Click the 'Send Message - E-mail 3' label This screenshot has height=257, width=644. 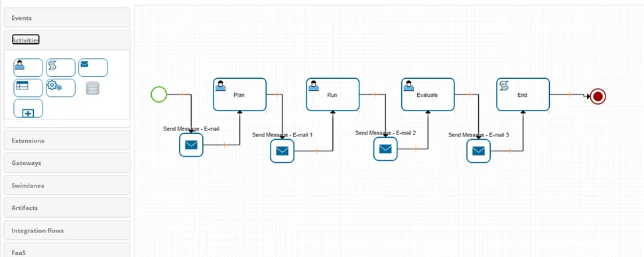pos(479,135)
